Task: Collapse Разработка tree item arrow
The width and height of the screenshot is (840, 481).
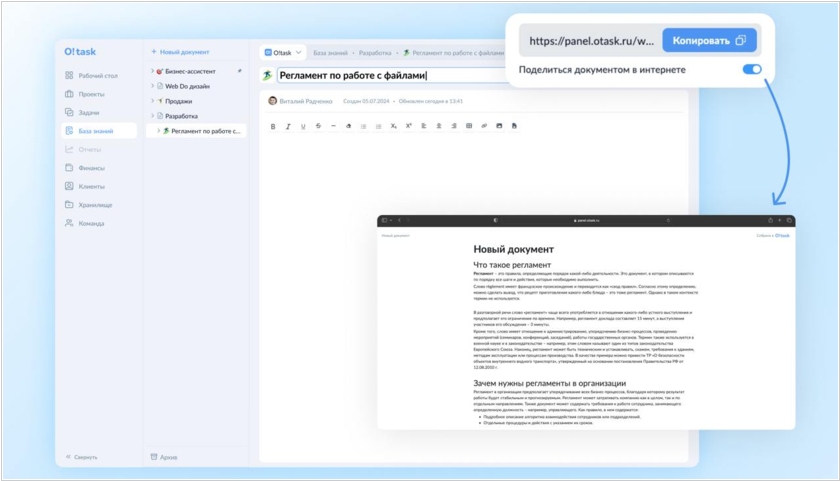Action: [152, 116]
